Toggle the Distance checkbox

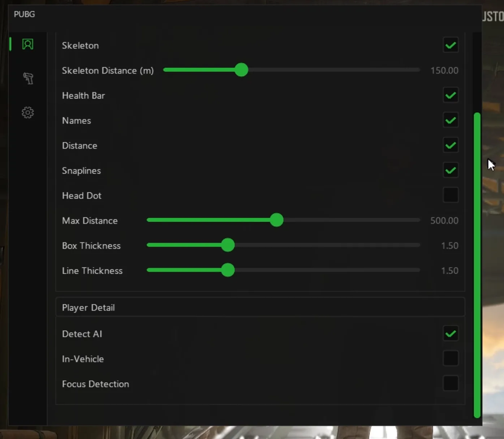point(451,145)
